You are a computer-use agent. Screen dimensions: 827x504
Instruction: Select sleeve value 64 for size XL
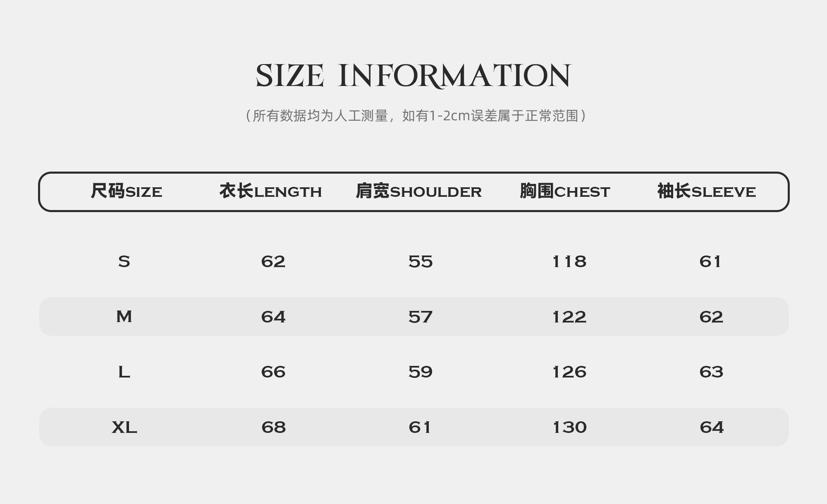point(712,428)
